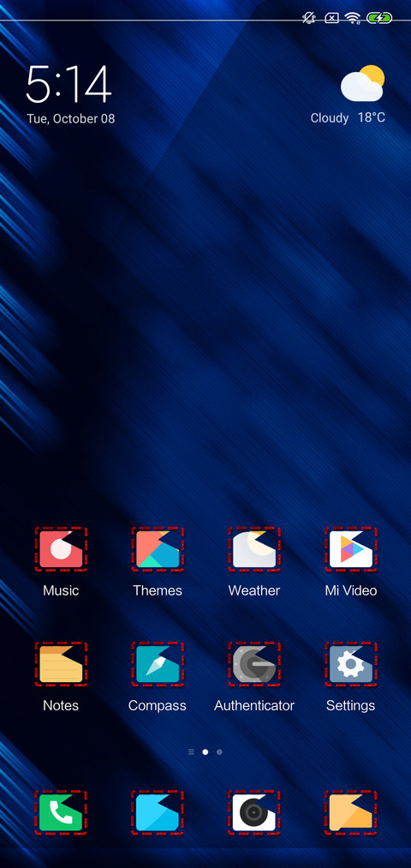Tap the green Phone dock icon
Image resolution: width=411 pixels, height=868 pixels.
coord(61,812)
